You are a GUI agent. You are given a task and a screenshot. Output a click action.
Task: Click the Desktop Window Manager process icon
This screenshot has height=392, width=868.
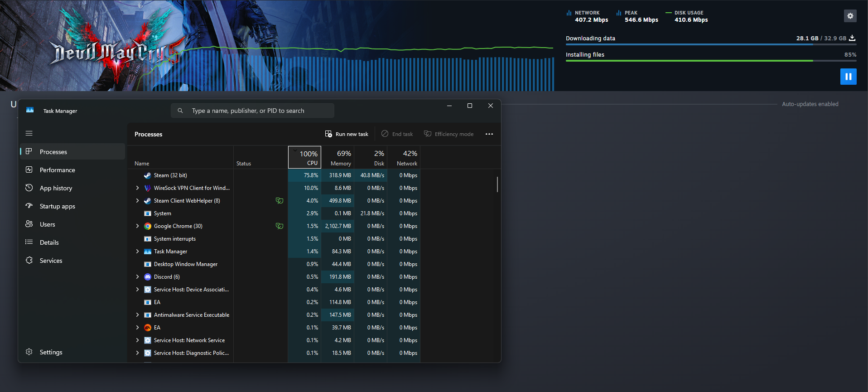[148, 264]
